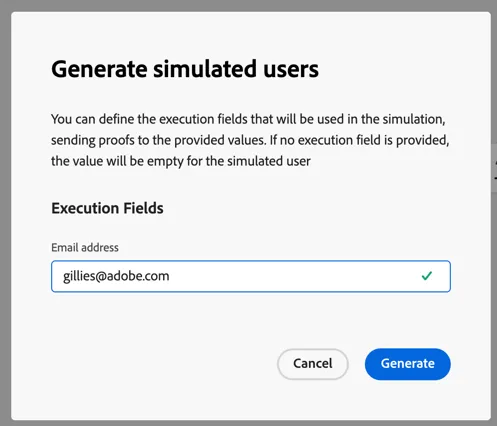Click the word 'simulated' in the dialog title

(205, 69)
